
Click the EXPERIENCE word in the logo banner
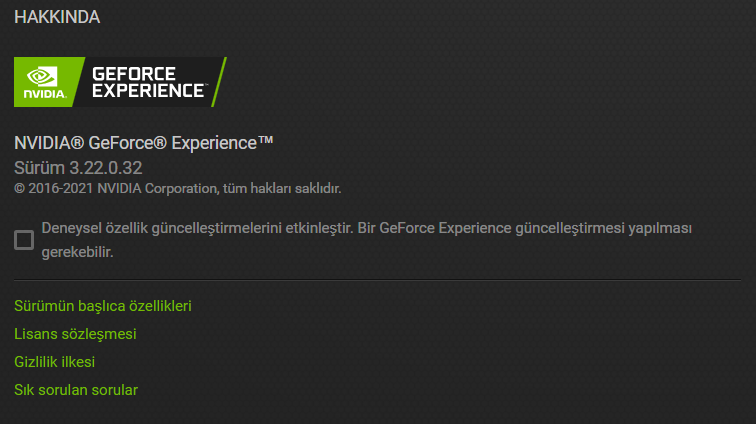coord(148,90)
